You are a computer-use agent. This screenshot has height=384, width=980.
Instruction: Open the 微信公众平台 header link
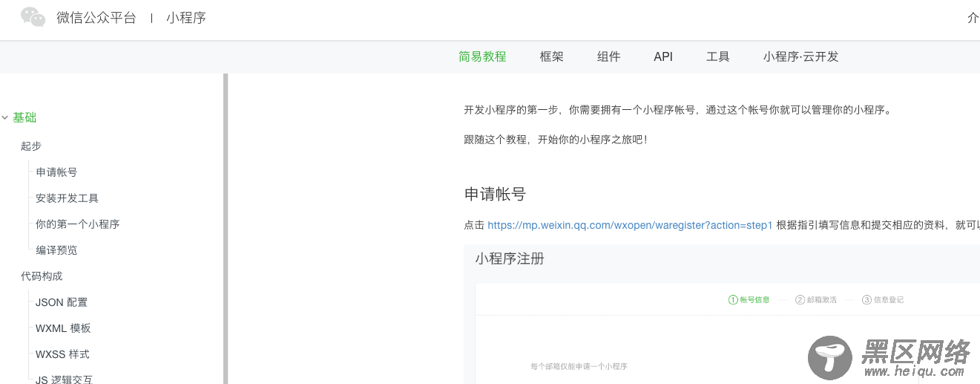click(x=96, y=18)
